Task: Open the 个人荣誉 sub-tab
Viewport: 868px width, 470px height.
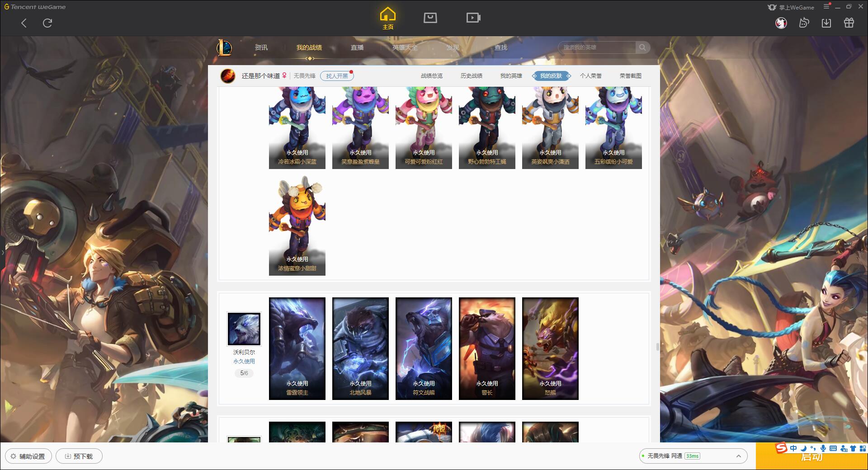Action: (x=591, y=76)
